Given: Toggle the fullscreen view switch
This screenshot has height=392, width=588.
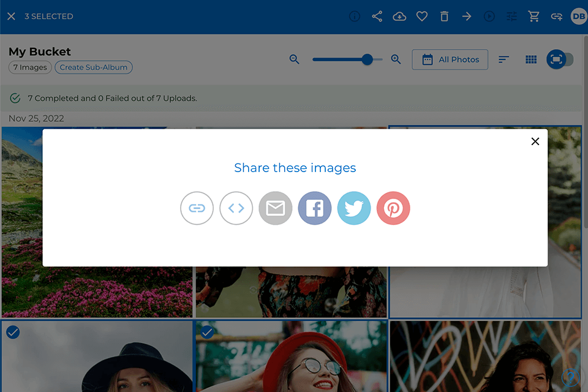Looking at the screenshot, I should click(560, 59).
